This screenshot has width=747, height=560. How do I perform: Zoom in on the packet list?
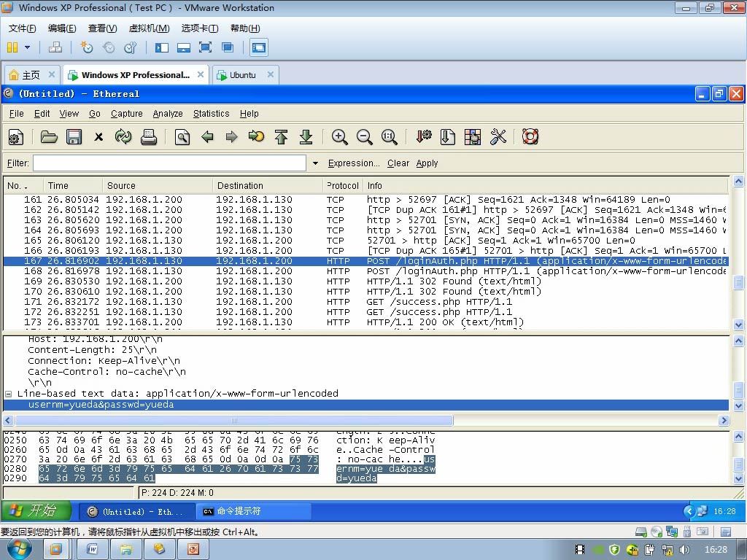pyautogui.click(x=339, y=137)
